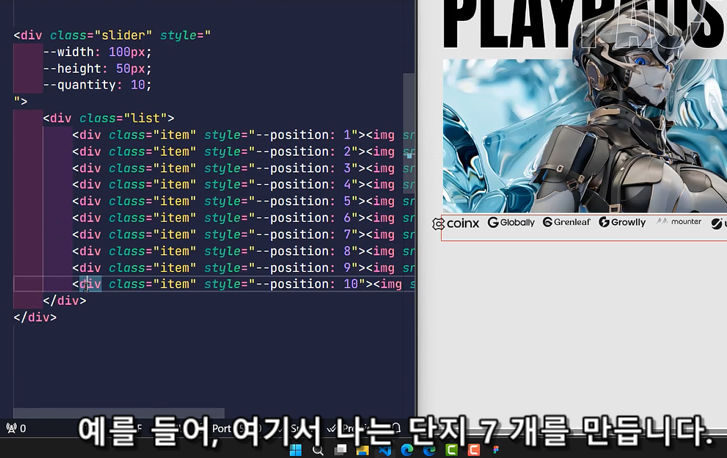Place cursor on the div class="slider" line
Viewport: 727px width, 458px height.
coord(112,35)
